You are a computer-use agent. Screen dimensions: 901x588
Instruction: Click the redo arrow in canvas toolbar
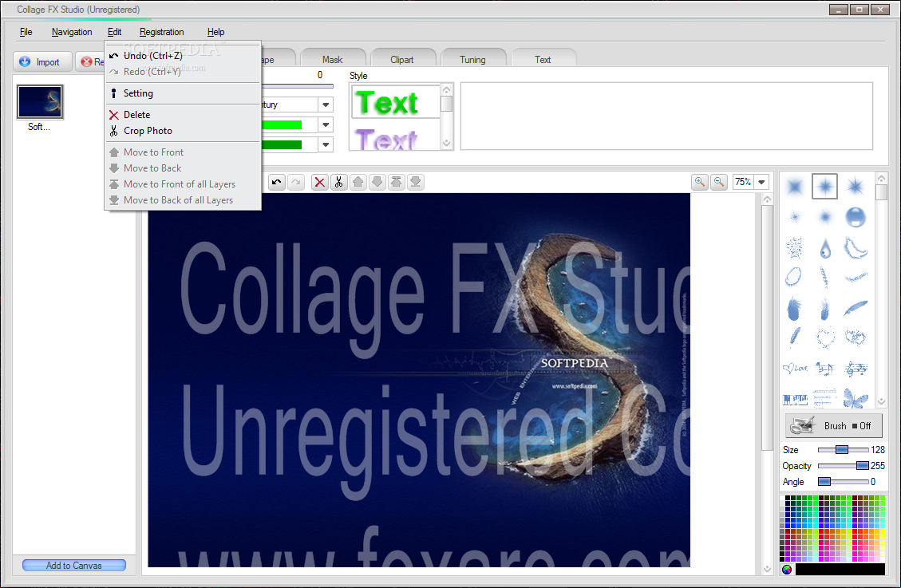click(296, 183)
